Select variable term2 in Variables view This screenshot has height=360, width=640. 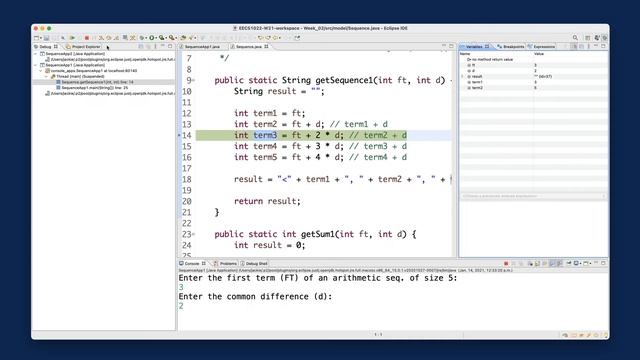pyautogui.click(x=477, y=88)
